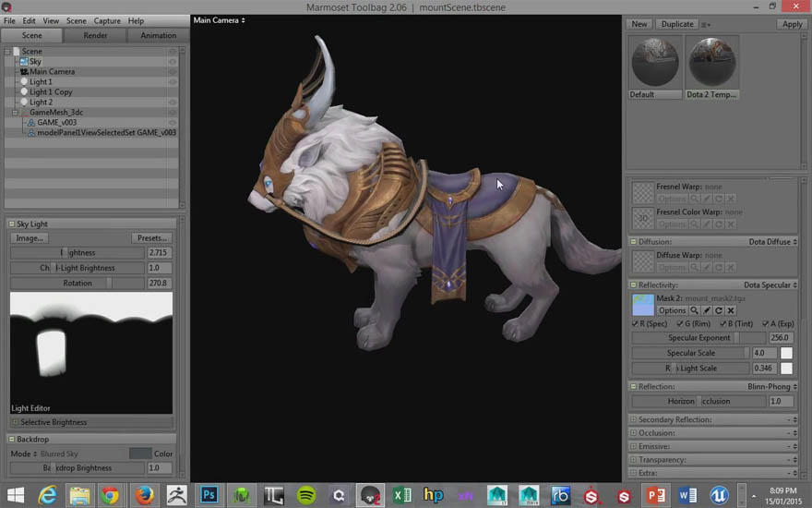Toggle visibility eye for GameMesh_3dc
The image size is (812, 508).
point(172,112)
